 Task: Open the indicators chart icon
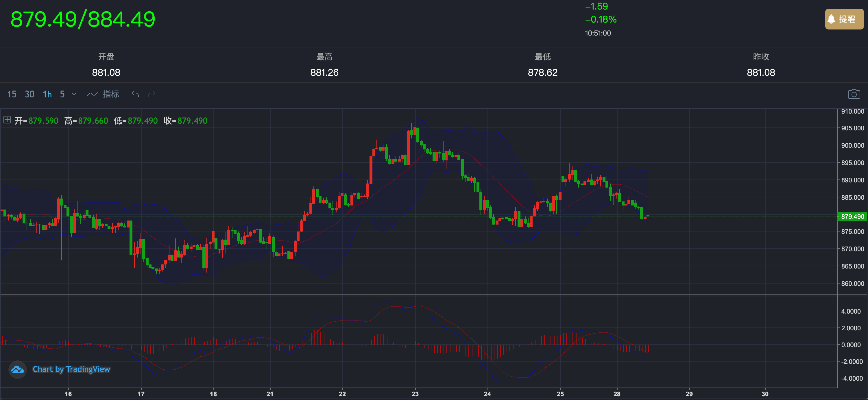92,94
